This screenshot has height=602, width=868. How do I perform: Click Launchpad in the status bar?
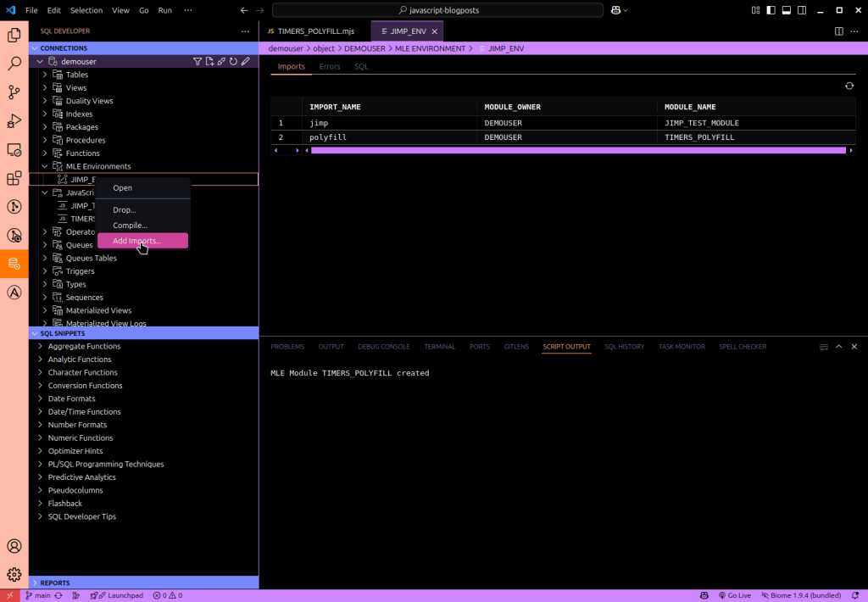(117, 595)
